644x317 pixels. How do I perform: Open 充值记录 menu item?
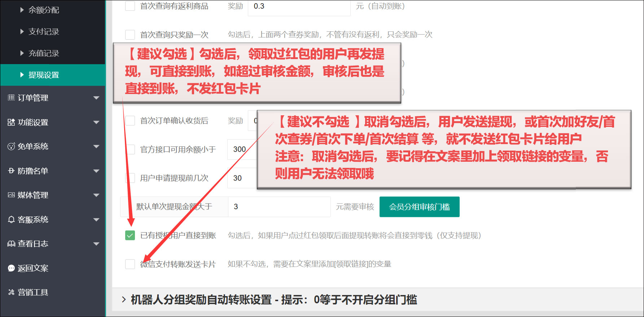pos(53,53)
